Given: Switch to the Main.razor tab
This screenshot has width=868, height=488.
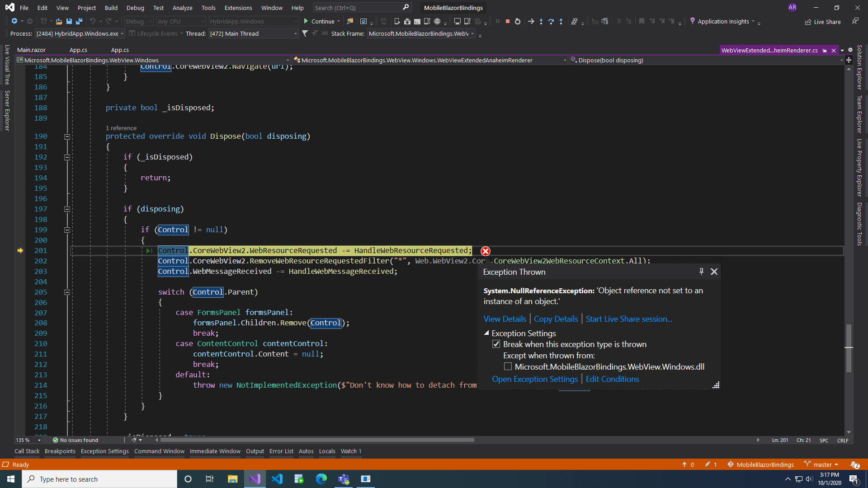Looking at the screenshot, I should click(x=31, y=50).
